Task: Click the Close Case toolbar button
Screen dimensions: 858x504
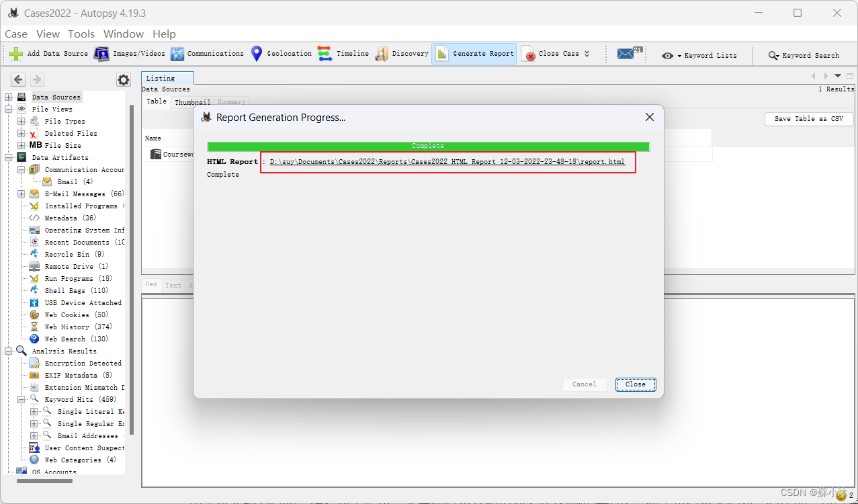Action: click(552, 54)
